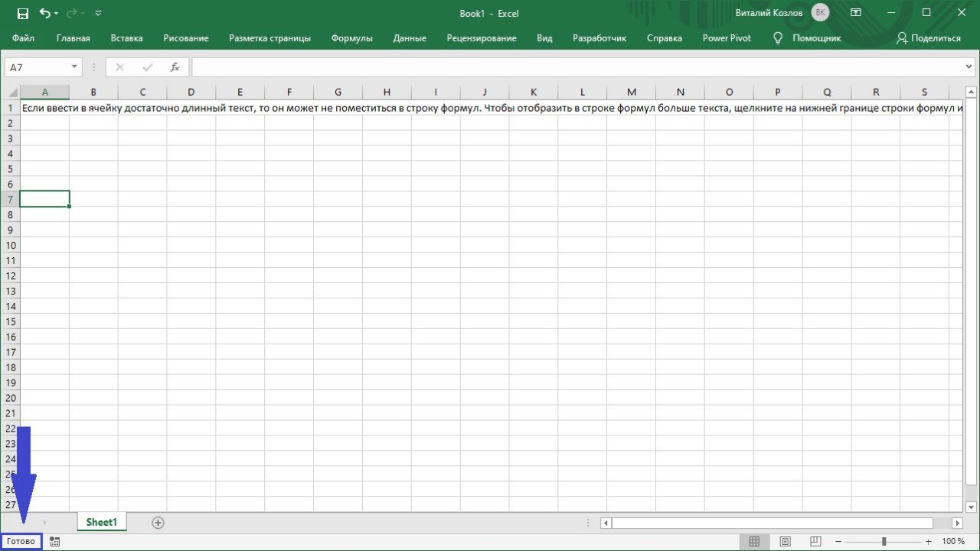Image resolution: width=980 pixels, height=551 pixels.
Task: Select column header M
Action: point(631,93)
